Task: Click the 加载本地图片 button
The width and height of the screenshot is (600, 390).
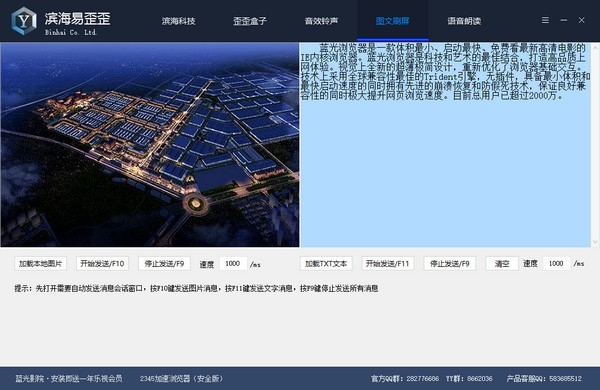Action: 41,264
